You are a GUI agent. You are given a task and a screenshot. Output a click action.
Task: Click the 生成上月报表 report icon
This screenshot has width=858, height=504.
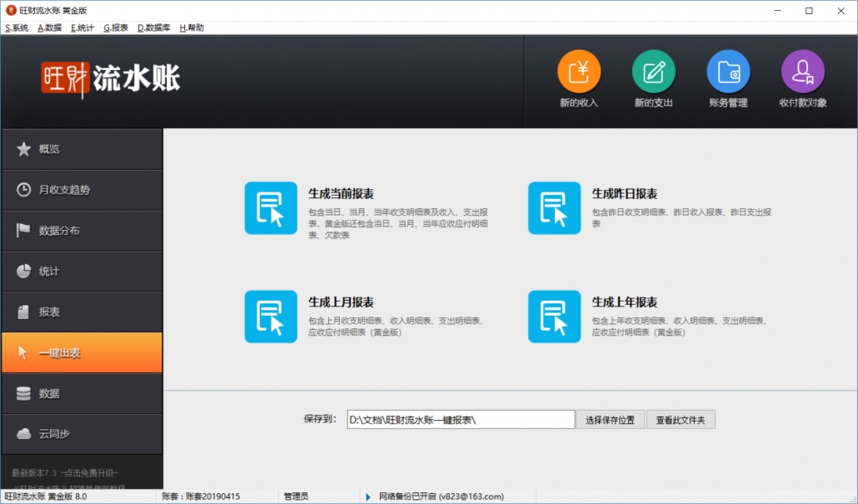271,317
